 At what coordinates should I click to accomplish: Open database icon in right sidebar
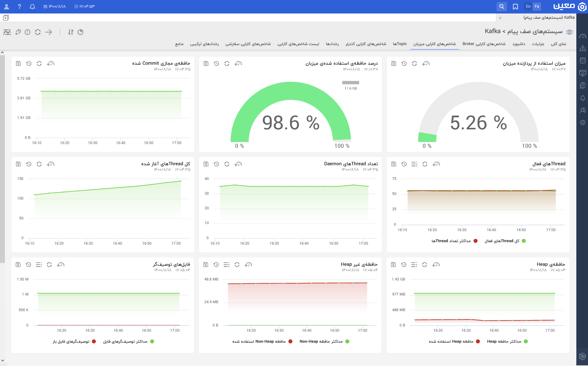[582, 61]
